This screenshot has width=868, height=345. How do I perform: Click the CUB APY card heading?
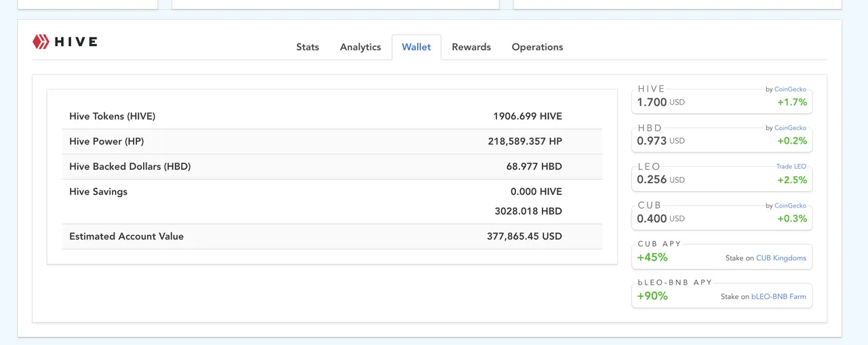(x=659, y=244)
